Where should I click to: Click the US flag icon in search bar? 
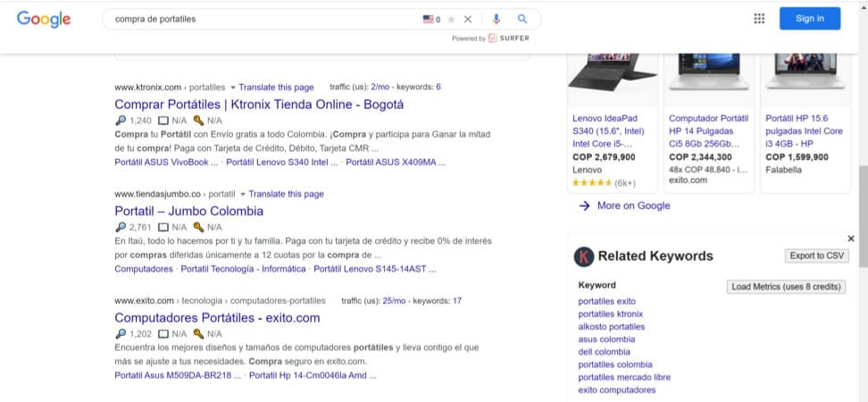click(429, 19)
